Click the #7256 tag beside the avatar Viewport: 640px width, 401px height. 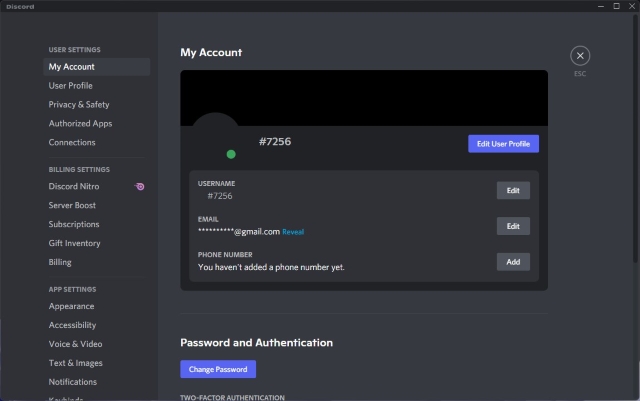click(275, 142)
